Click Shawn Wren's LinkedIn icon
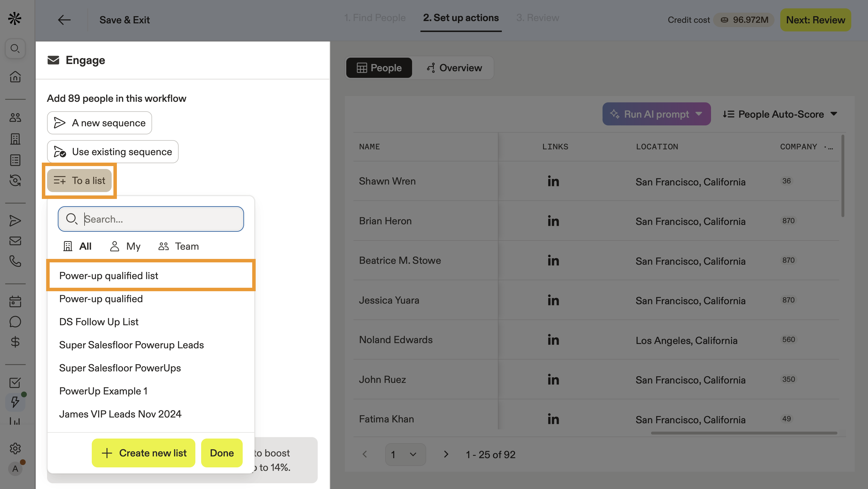Screen dimensions: 868x489 (553, 182)
